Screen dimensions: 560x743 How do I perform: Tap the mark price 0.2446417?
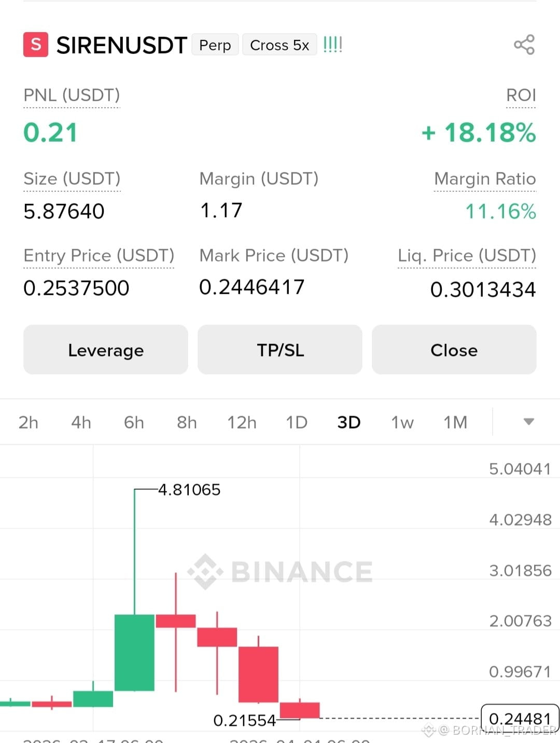click(252, 287)
